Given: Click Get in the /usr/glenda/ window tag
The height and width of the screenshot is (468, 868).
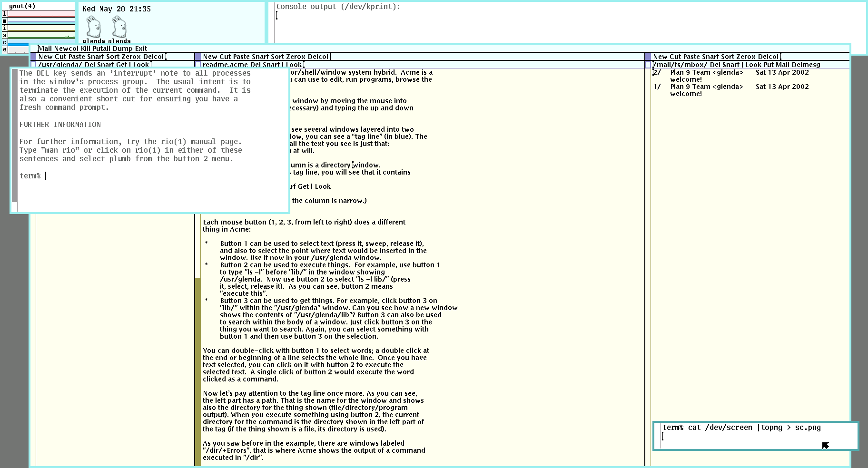Looking at the screenshot, I should tap(121, 65).
